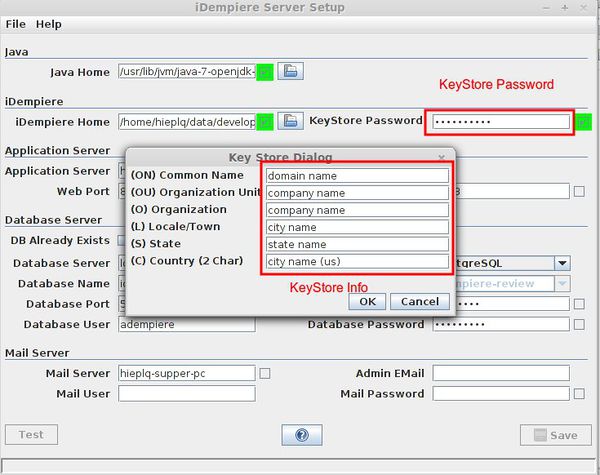Click the iDempiere Home folder browse icon
The width and height of the screenshot is (600, 475).
coord(290,121)
